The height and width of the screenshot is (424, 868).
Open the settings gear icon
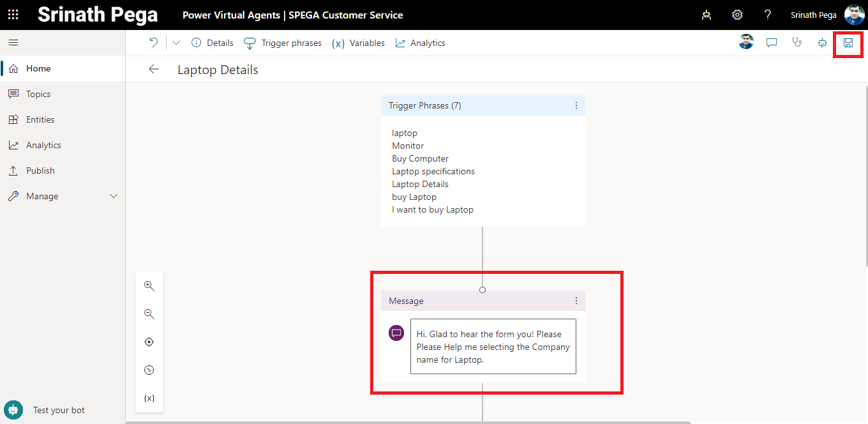(737, 15)
